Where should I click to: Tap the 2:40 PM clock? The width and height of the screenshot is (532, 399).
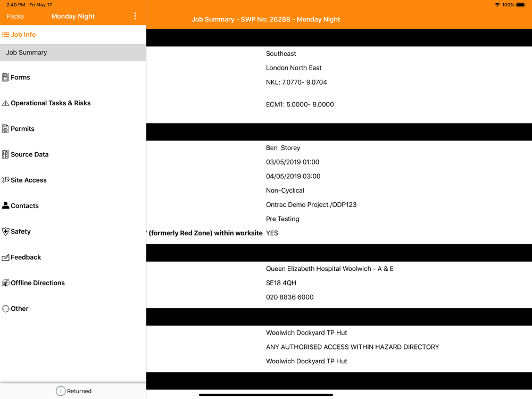16,5
